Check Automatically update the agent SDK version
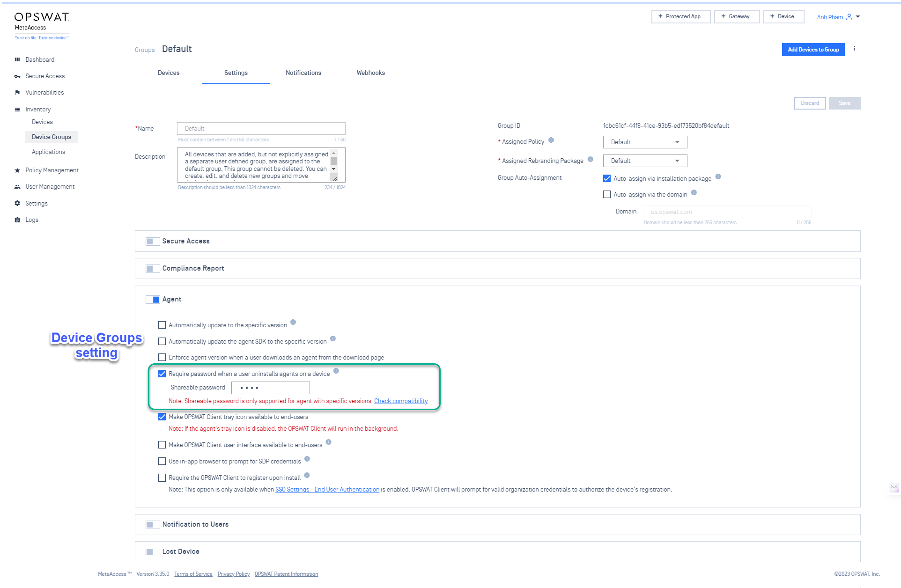This screenshot has height=588, width=901. pyautogui.click(x=162, y=341)
